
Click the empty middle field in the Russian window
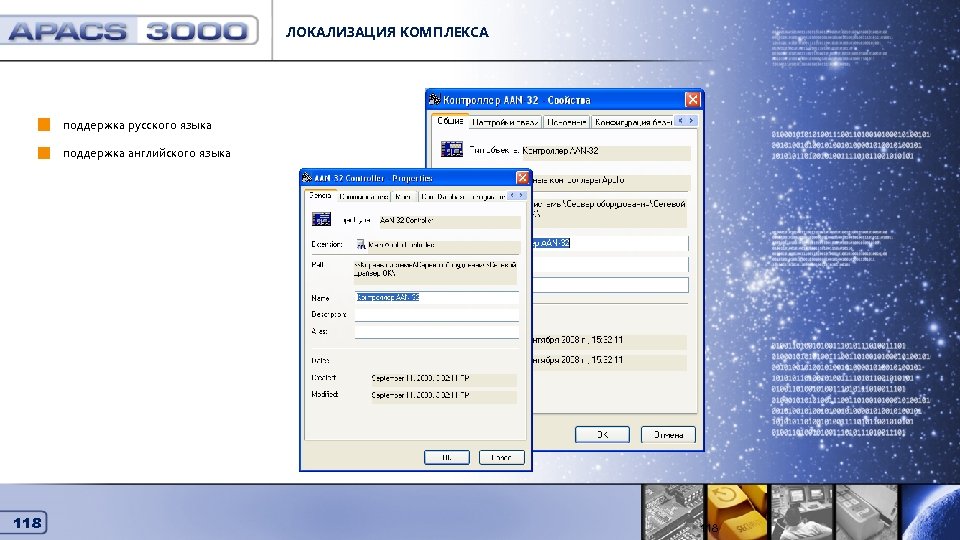[610, 264]
